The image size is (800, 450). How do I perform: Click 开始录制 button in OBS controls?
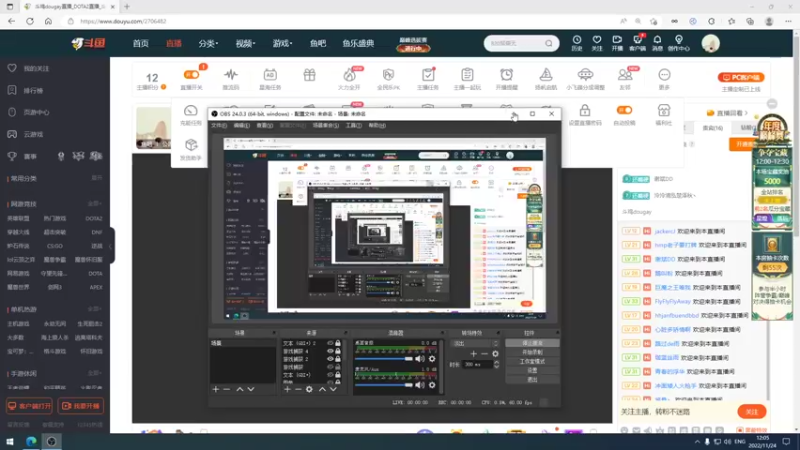pos(532,353)
